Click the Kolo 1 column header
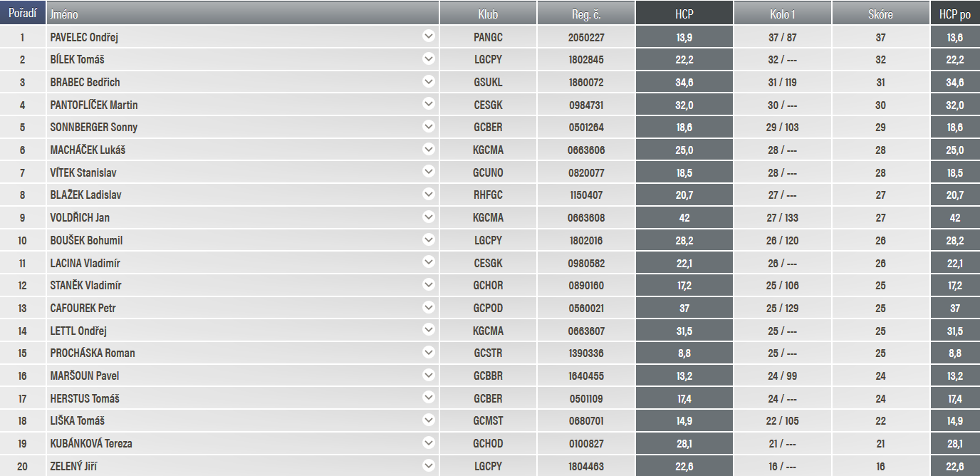Screen dimensions: 980x476 782,13
